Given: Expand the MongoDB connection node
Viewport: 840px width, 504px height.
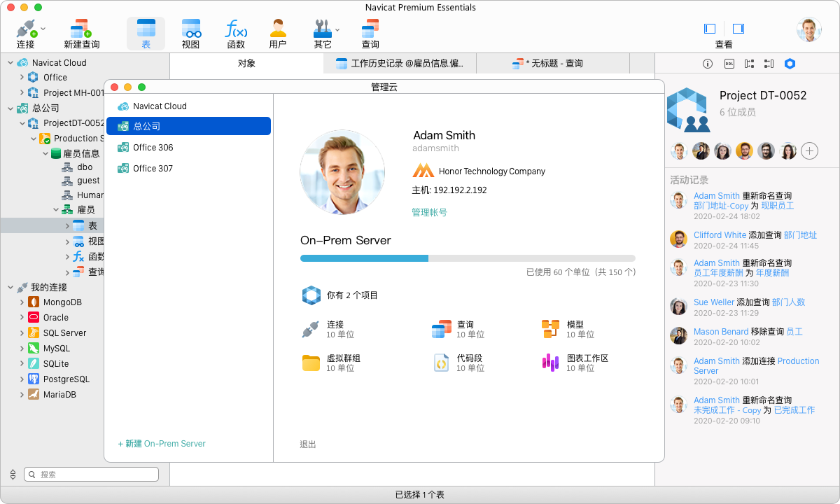Looking at the screenshot, I should pos(22,302).
